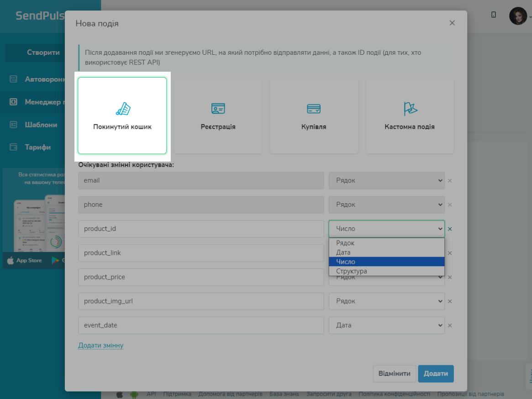Screen dimensions: 532x399
Task: Click the Створити button in sidebar
Action: (x=35, y=52)
